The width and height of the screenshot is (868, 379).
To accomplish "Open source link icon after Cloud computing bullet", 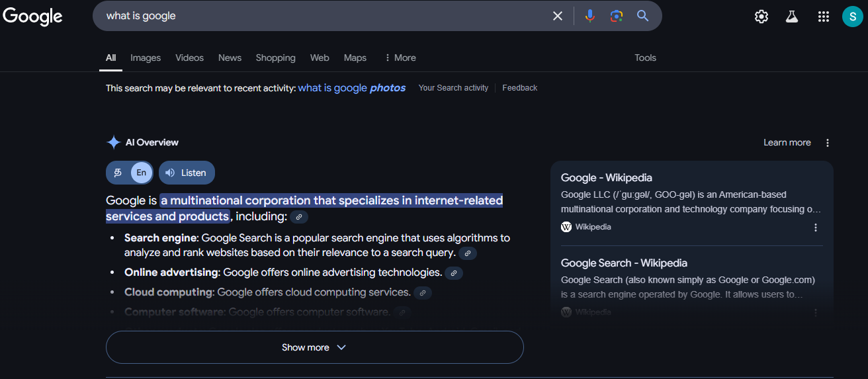I will [x=423, y=292].
